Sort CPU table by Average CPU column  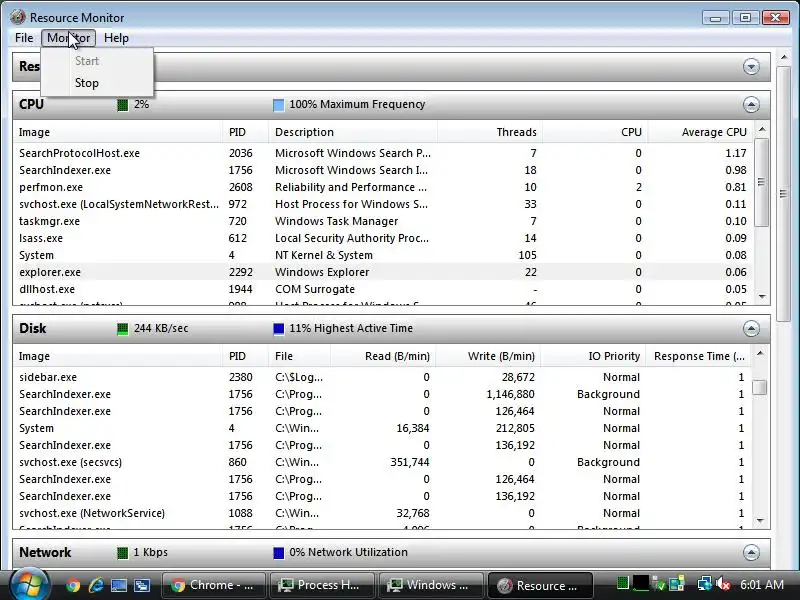tap(701, 132)
